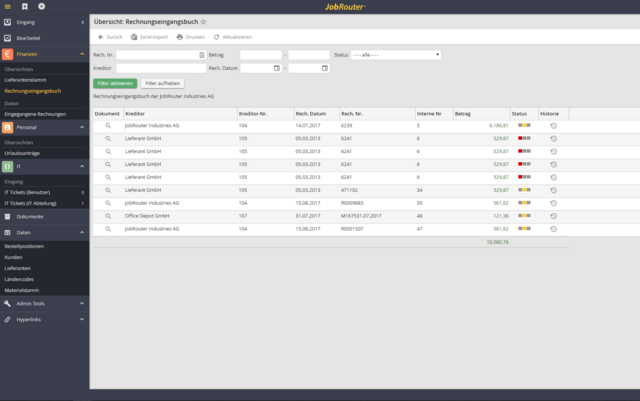Viewport: 640px width, 401px height.
Task: Print the list via Drucken
Action: click(x=191, y=37)
